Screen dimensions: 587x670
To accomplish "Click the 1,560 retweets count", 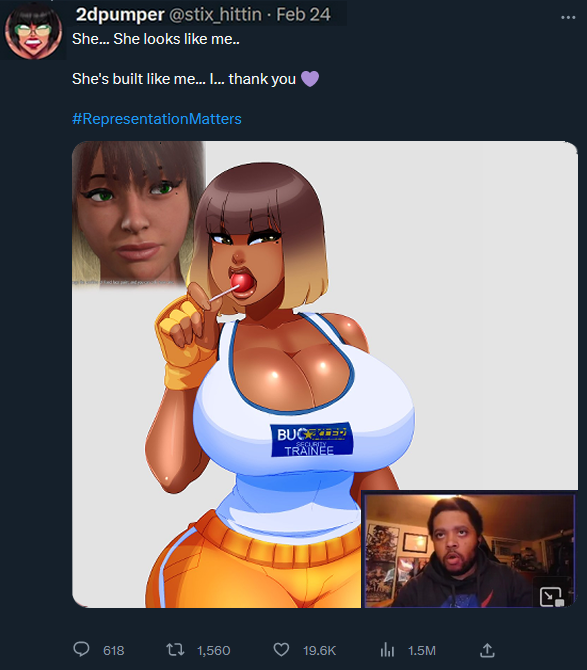I will 214,650.
